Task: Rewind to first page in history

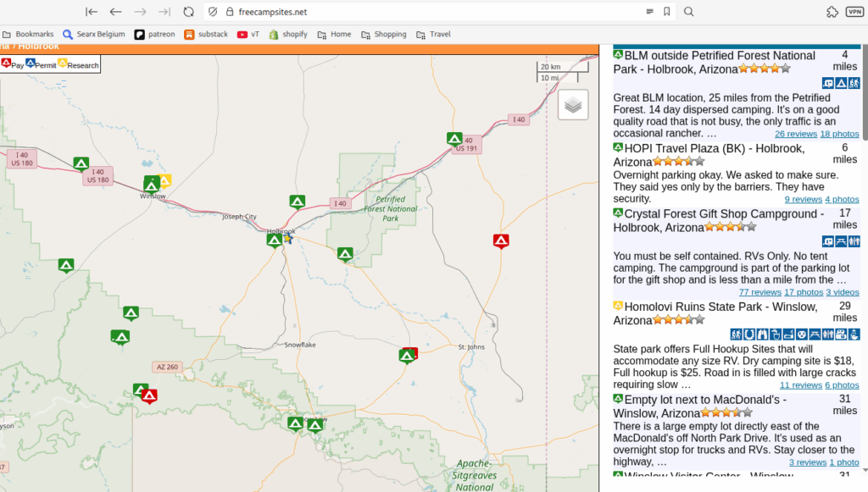Action: click(x=92, y=12)
